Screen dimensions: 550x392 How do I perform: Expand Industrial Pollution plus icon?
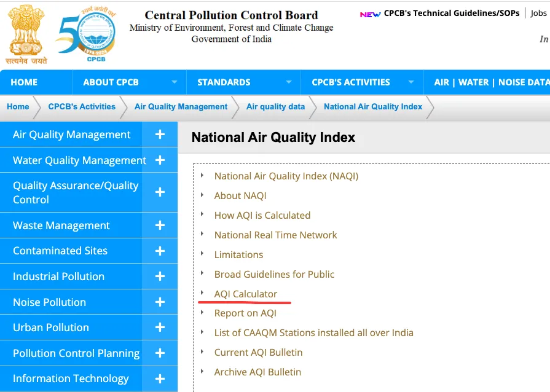[160, 276]
